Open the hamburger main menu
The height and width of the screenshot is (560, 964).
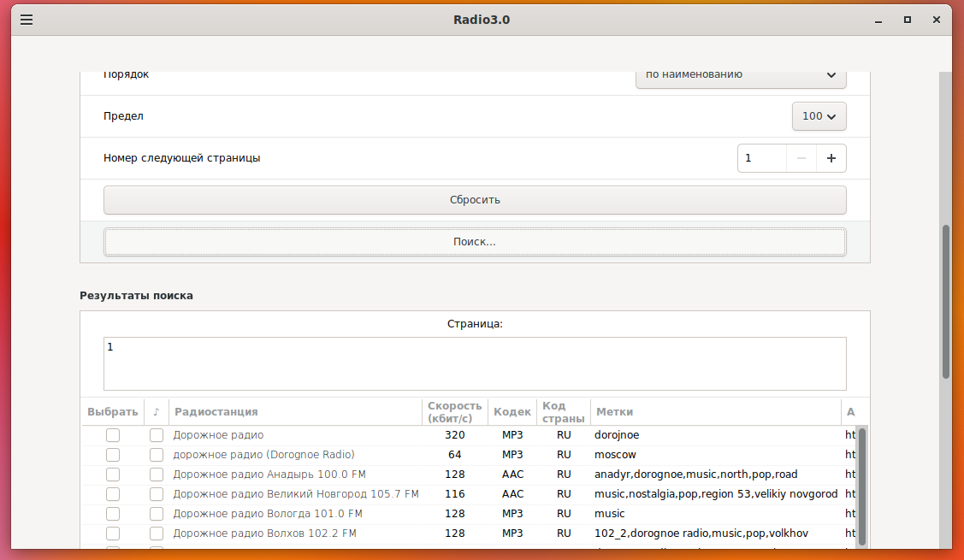27,20
